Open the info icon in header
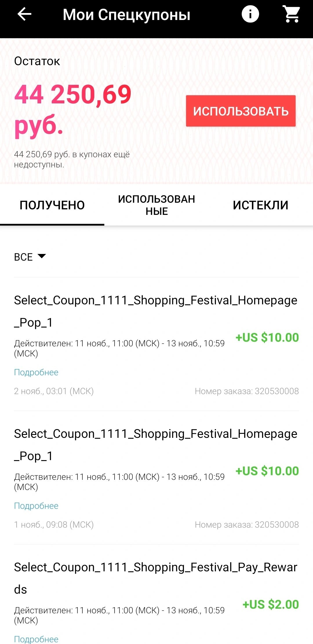Image resolution: width=313 pixels, height=644 pixels. [250, 14]
